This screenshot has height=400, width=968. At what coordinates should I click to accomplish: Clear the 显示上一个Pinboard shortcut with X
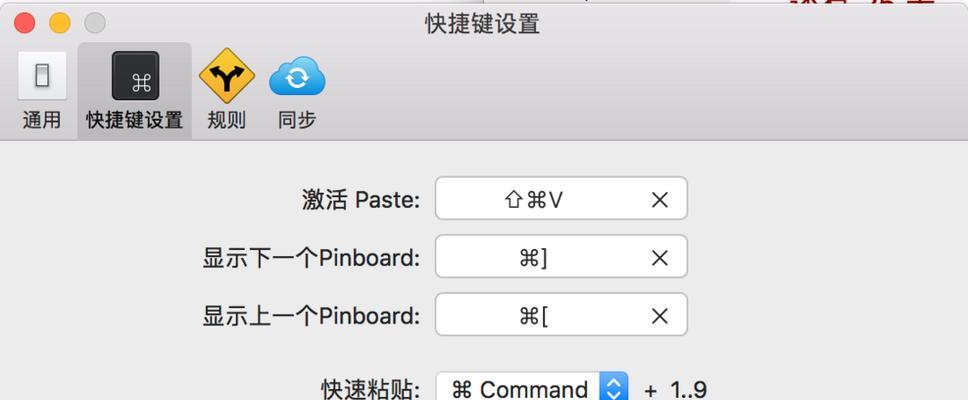(x=659, y=316)
